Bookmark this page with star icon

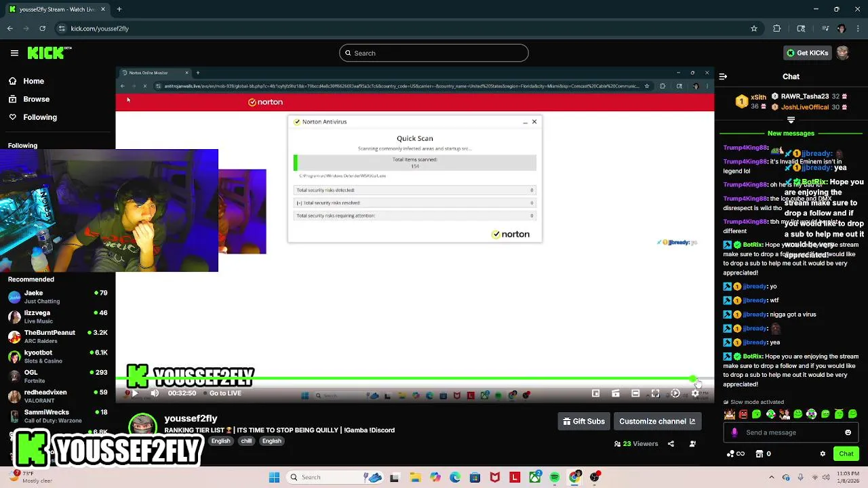pyautogui.click(x=753, y=28)
